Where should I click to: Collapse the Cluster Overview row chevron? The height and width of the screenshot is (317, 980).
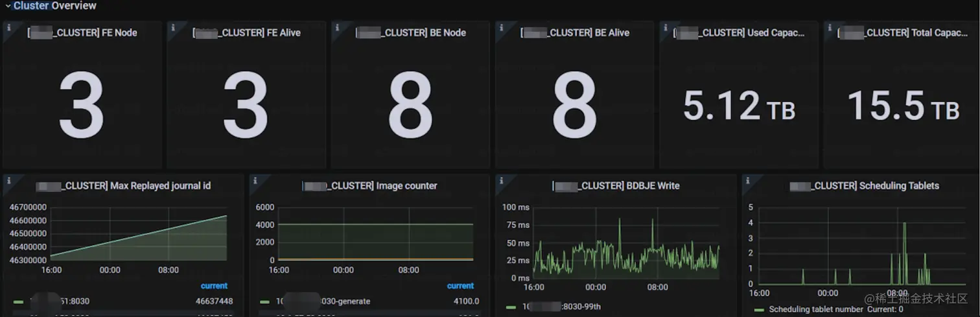click(8, 6)
